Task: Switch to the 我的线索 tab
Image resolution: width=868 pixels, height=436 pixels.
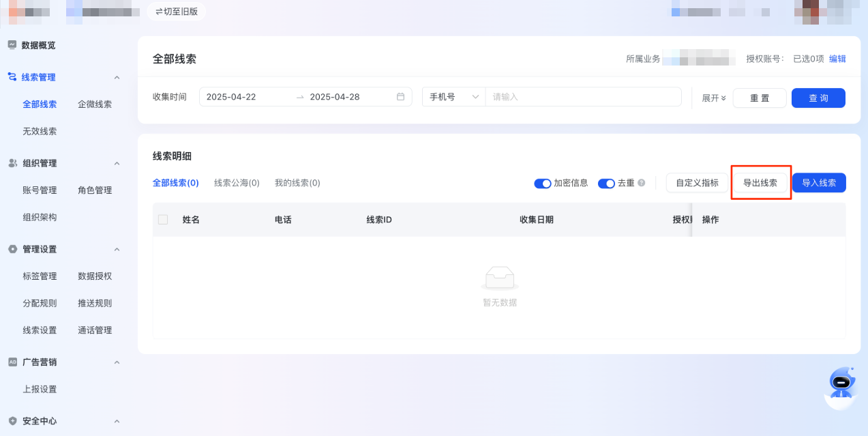Action: (297, 182)
